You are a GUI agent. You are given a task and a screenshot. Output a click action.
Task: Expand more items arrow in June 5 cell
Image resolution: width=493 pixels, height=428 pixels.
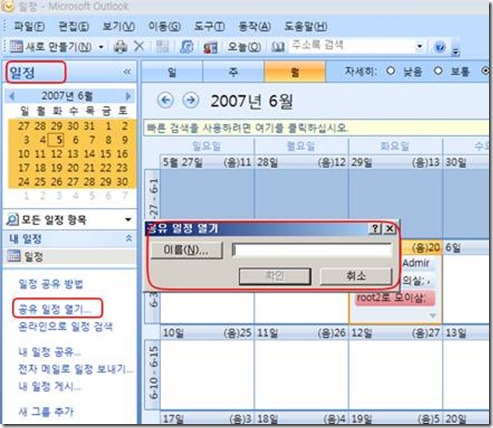click(433, 315)
